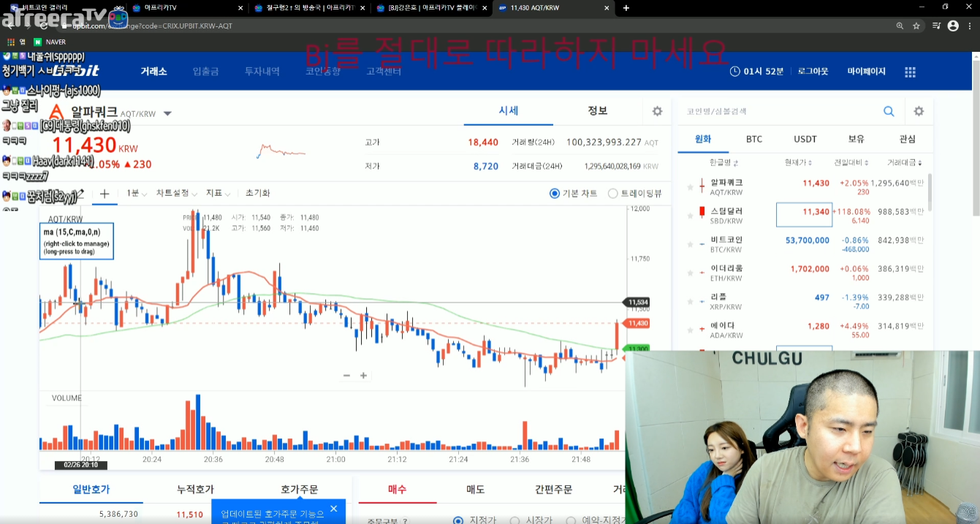Open the 일반호가 order book tab
Image resolution: width=980 pixels, height=524 pixels.
91,490
